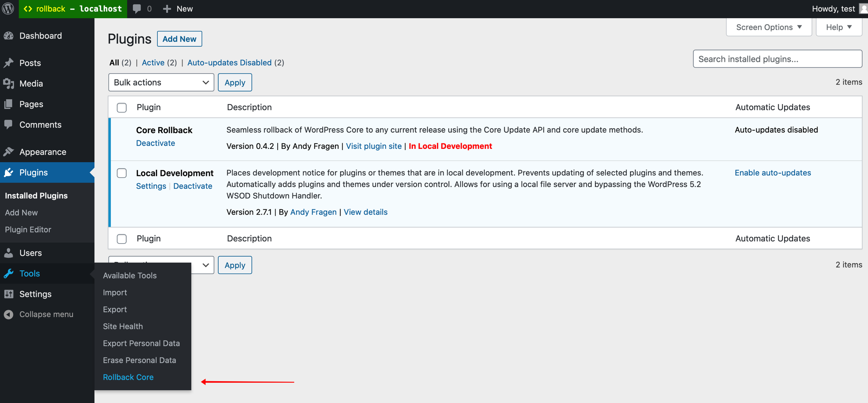
Task: Filter by Auto-updates Disabled
Action: point(229,63)
